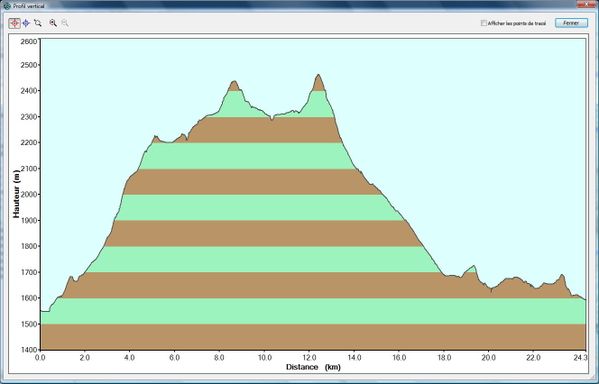Click the 2600 height axis value
The image size is (599, 384).
(30, 41)
